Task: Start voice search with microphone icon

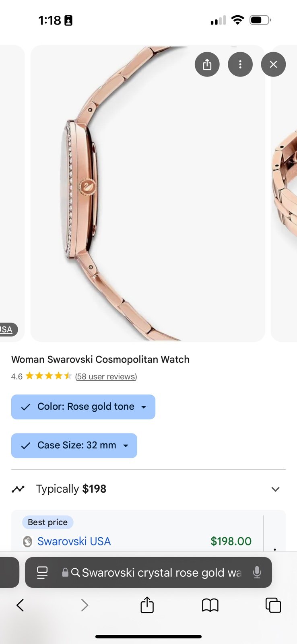Action: 257,572
